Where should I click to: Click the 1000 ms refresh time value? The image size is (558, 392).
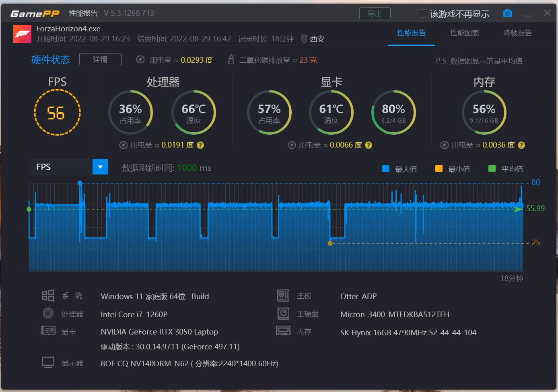[x=194, y=168]
